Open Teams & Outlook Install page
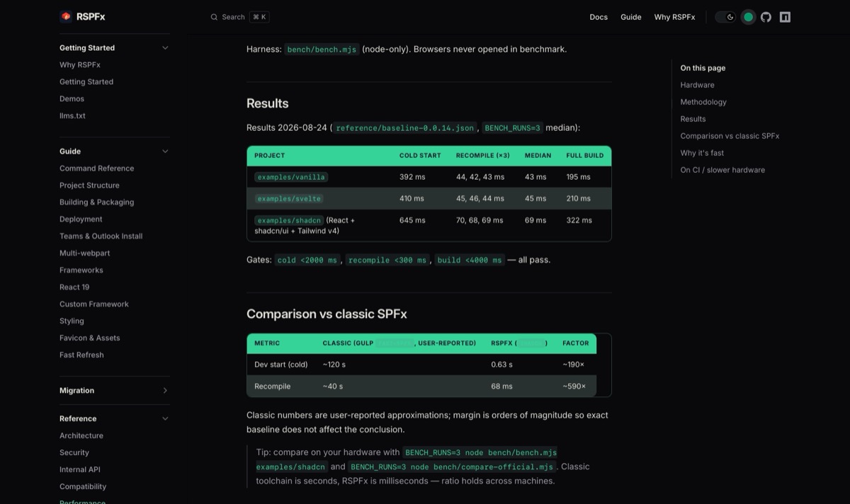 (x=101, y=236)
